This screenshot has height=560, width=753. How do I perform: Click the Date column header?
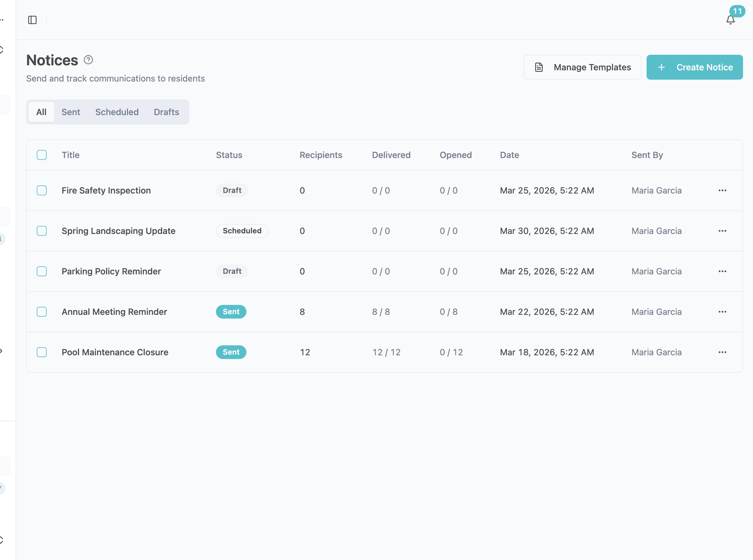tap(509, 155)
